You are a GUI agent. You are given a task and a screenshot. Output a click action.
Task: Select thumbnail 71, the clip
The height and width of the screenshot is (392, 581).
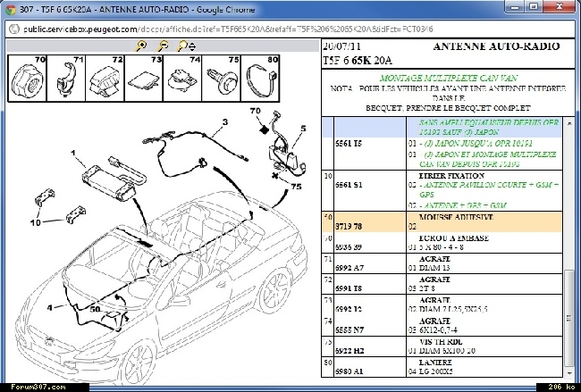(66, 79)
